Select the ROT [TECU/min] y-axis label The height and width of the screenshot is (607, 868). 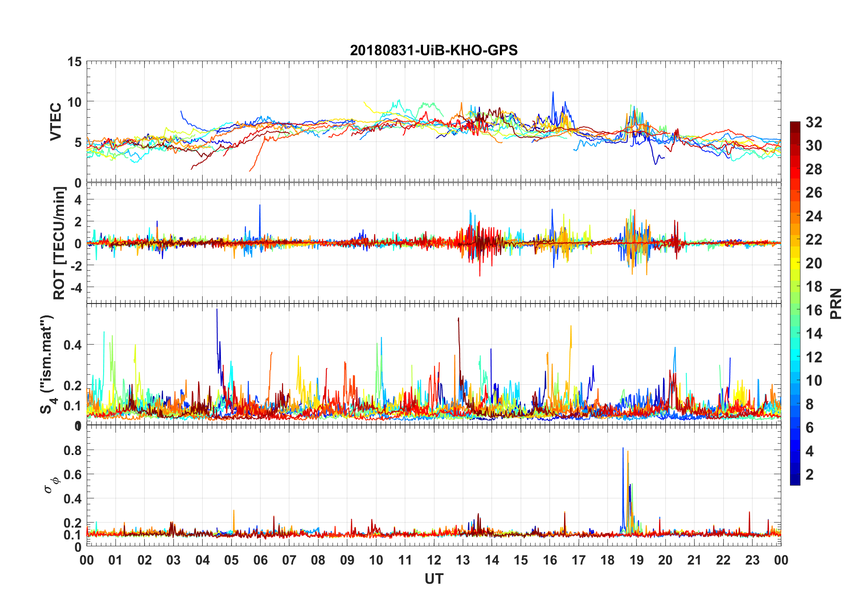click(59, 243)
